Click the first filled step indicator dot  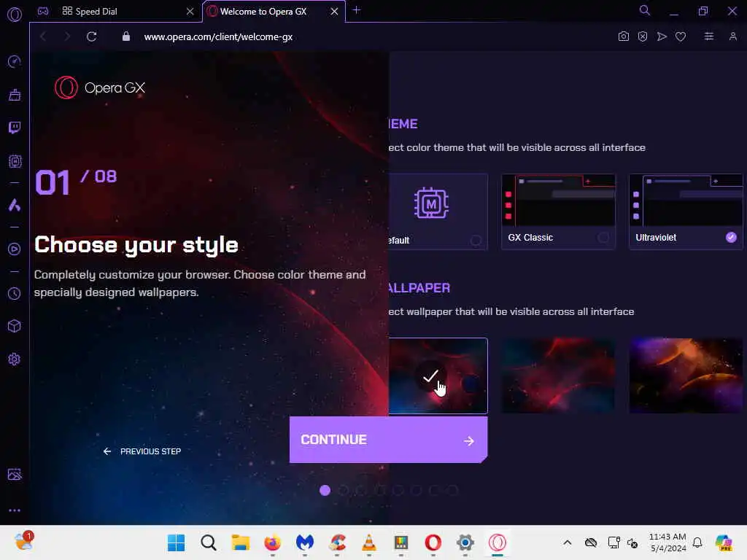pyautogui.click(x=325, y=491)
